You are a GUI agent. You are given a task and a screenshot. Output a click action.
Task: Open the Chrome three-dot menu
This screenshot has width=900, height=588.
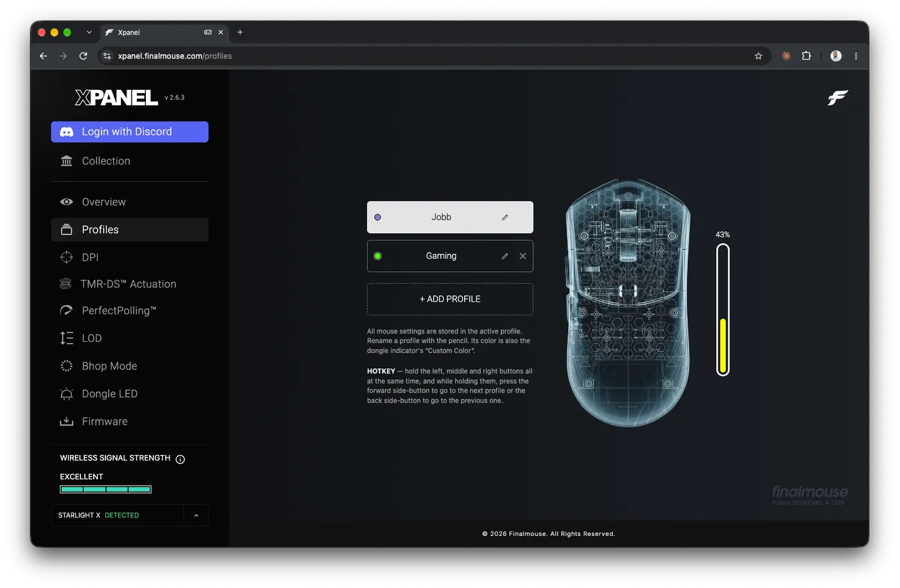(x=856, y=56)
